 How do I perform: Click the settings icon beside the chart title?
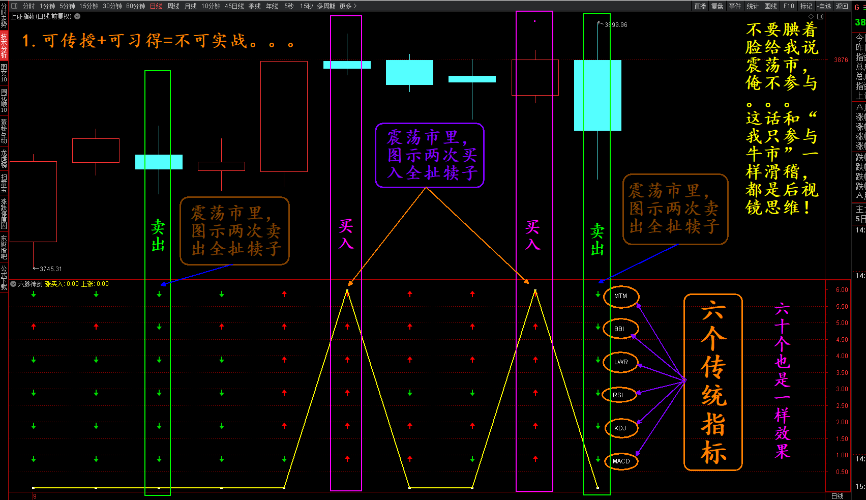pos(78,17)
